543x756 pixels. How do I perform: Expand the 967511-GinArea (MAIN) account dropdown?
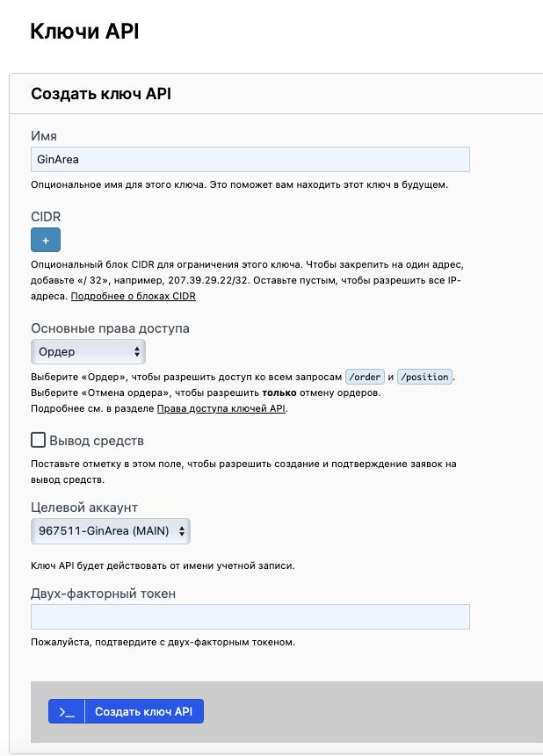point(110,530)
